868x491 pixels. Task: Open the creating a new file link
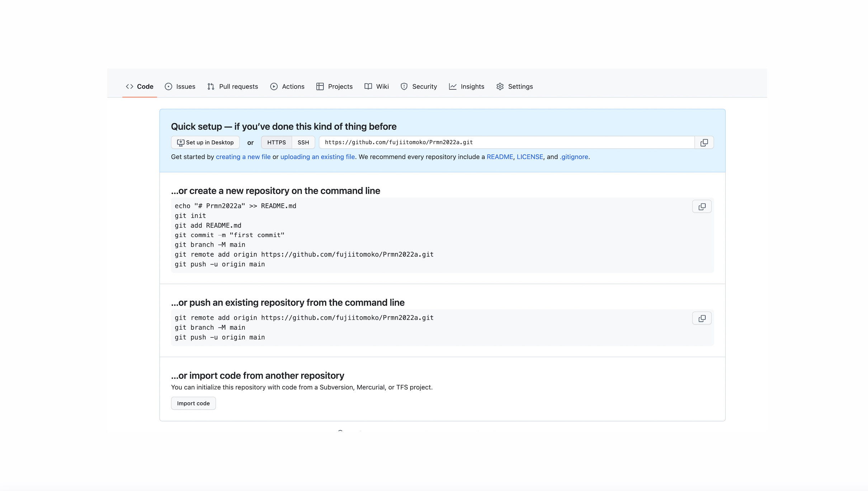pos(243,157)
